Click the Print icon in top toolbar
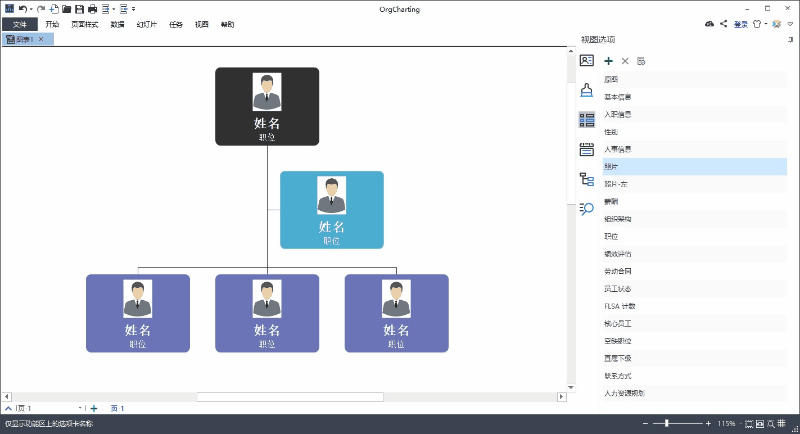This screenshot has width=800, height=434. [x=92, y=8]
